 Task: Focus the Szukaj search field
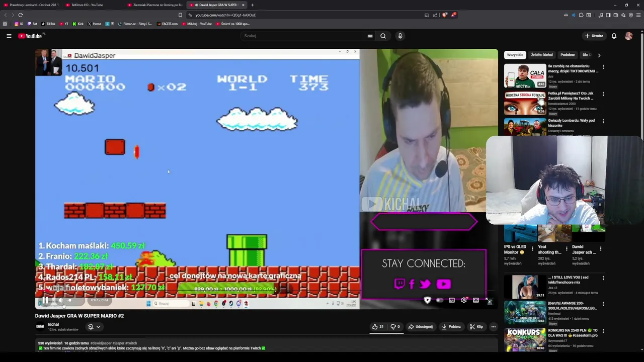click(304, 36)
